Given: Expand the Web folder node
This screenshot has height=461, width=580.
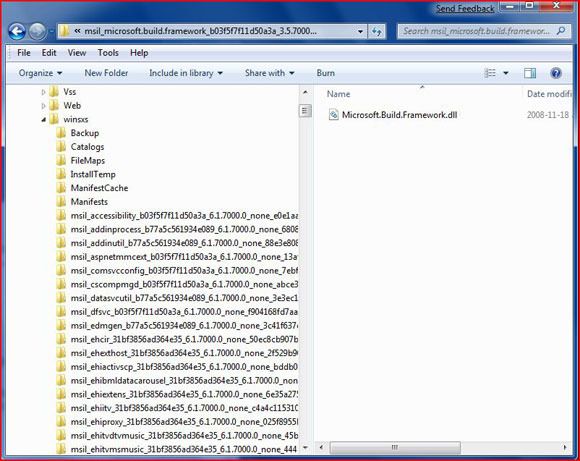Looking at the screenshot, I should coord(43,106).
